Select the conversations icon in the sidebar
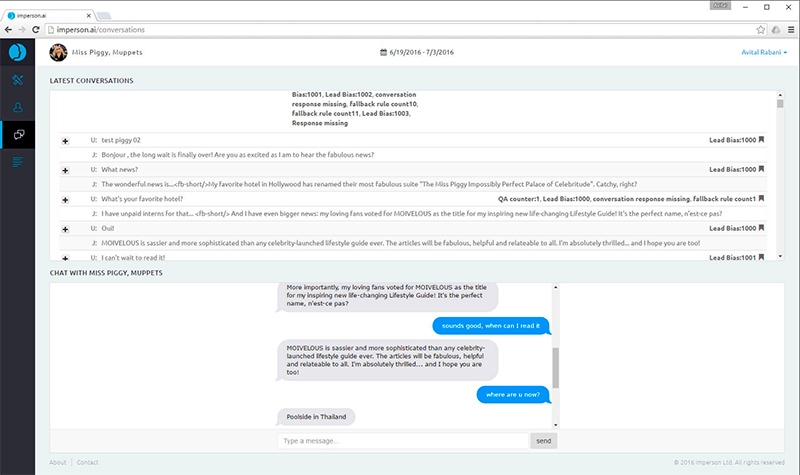800x475 pixels. [17, 135]
